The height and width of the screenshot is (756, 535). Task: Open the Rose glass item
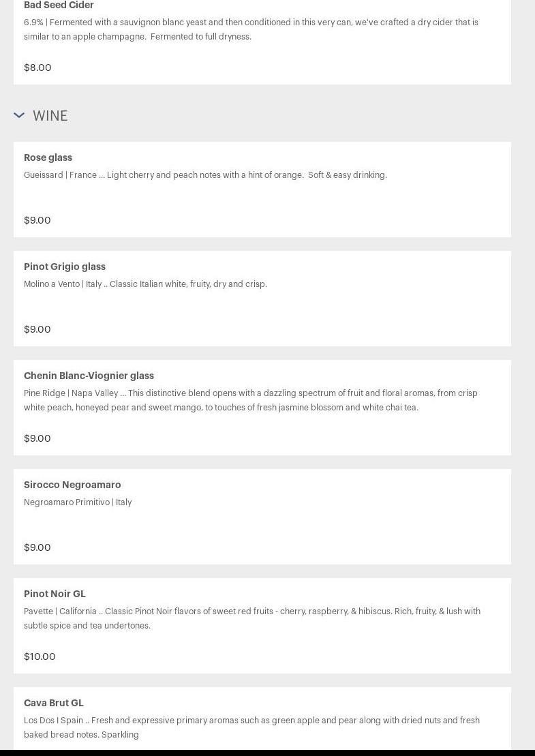tap(48, 157)
